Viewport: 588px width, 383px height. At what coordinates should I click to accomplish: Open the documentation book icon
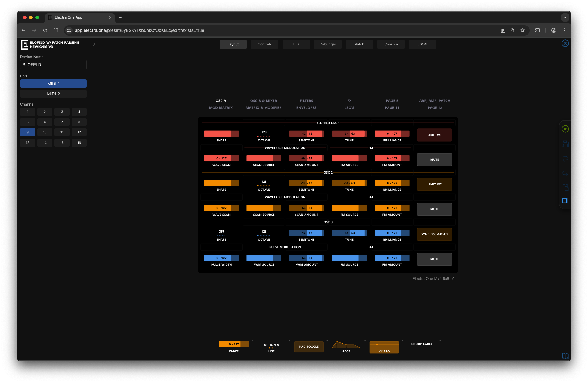(565, 356)
